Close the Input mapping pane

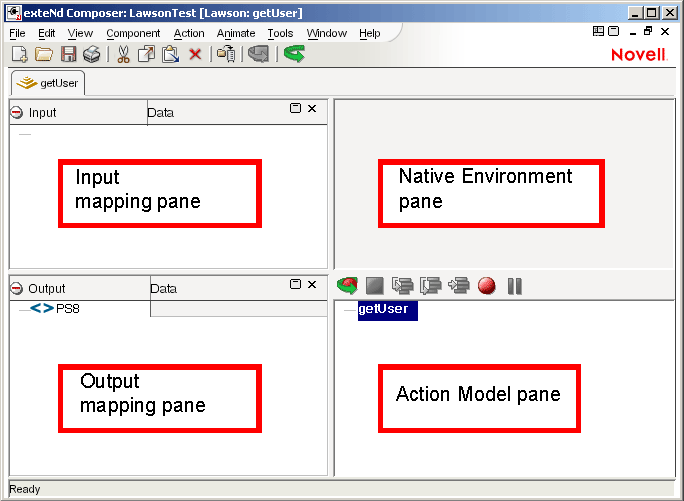click(312, 108)
